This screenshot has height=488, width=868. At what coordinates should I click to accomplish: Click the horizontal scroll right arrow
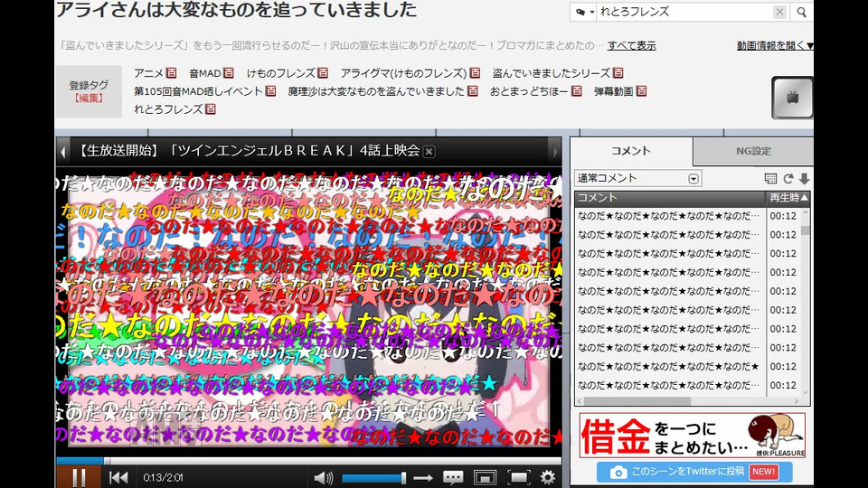pyautogui.click(x=797, y=401)
